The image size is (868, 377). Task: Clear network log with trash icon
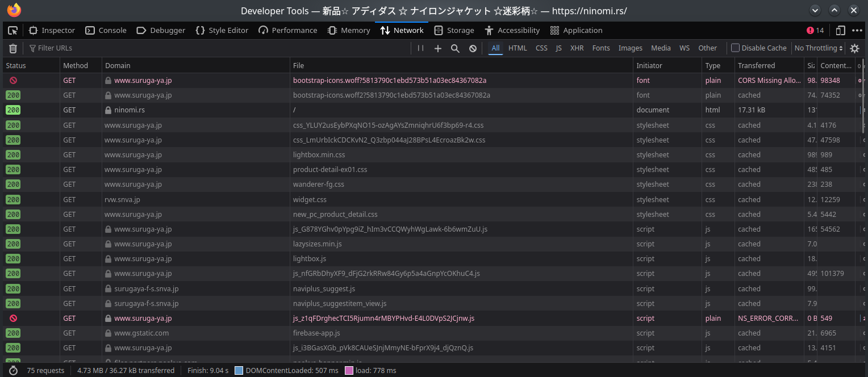tap(13, 48)
